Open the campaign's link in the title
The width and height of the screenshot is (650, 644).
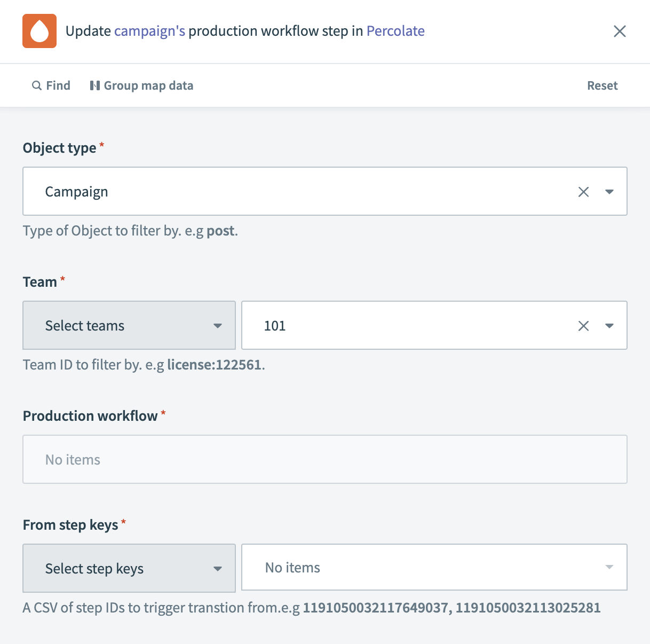pyautogui.click(x=149, y=31)
